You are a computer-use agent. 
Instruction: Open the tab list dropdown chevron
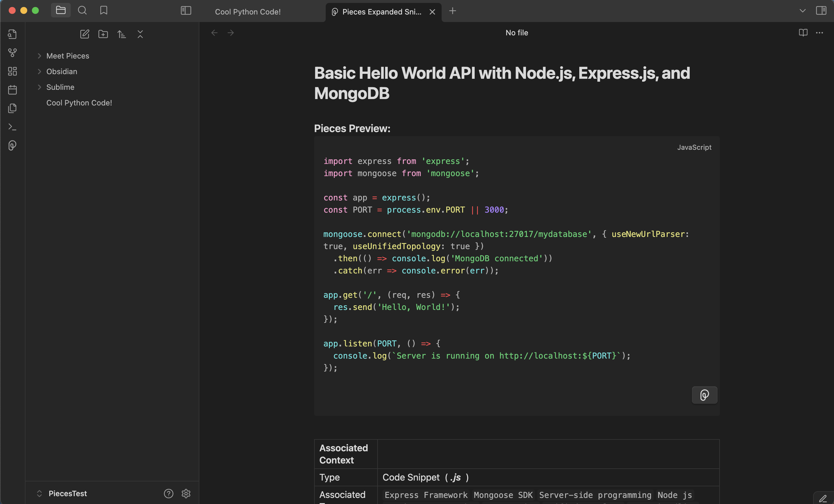[802, 10]
